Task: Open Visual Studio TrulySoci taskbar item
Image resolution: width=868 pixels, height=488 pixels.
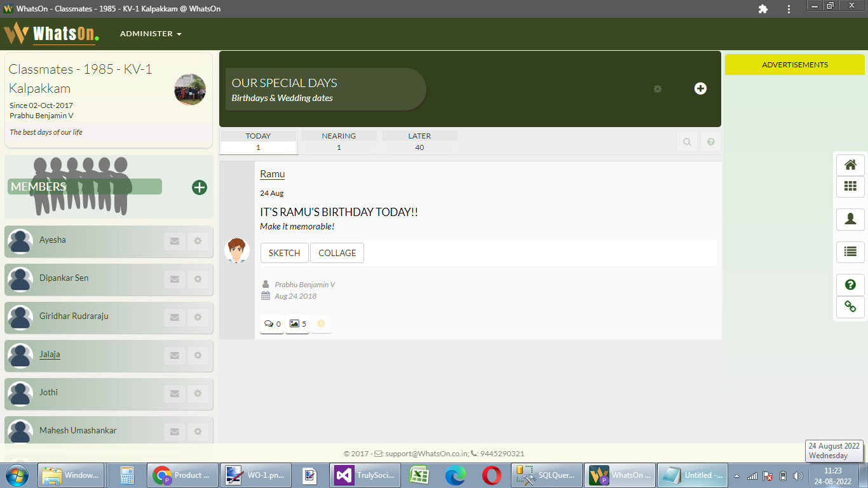Action: click(x=365, y=475)
